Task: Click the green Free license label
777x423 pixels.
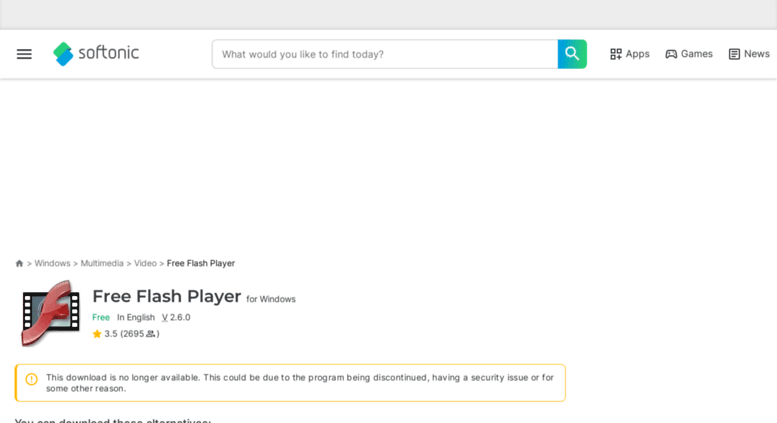Action: tap(101, 317)
